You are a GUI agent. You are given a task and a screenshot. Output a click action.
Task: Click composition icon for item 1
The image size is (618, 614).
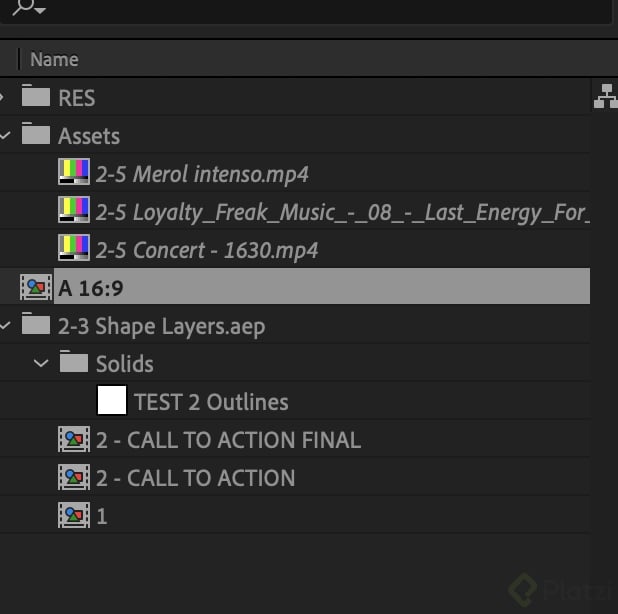[74, 516]
